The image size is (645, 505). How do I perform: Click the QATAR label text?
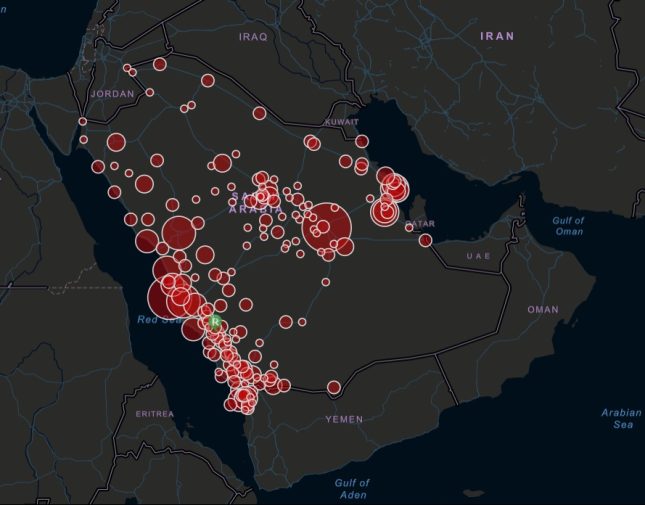pos(421,224)
